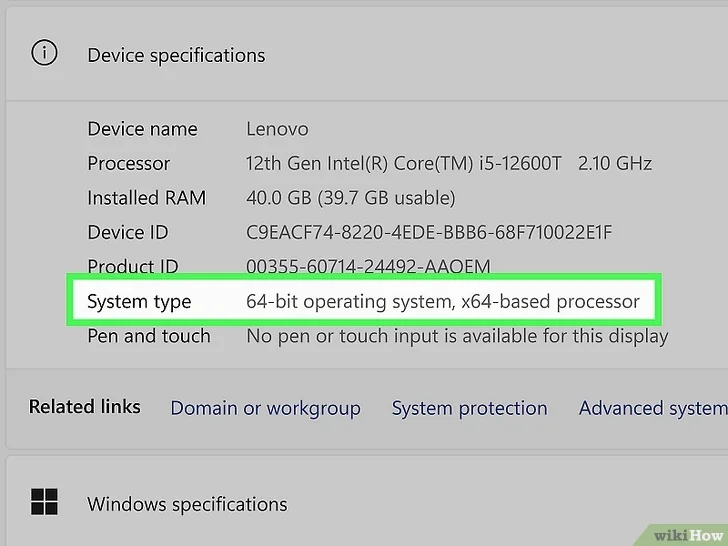Click the Related links label
The image size is (728, 546).
84,407
